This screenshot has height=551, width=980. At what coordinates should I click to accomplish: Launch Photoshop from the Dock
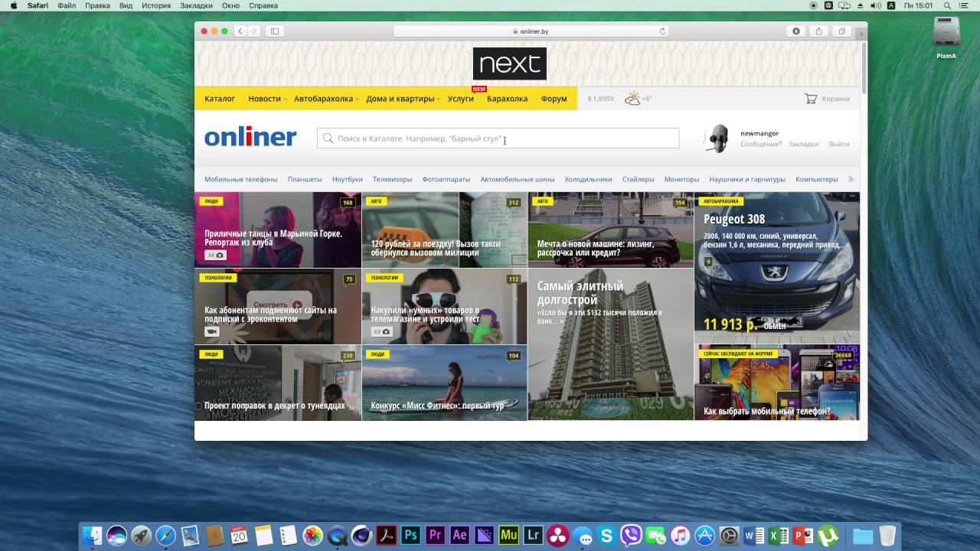point(410,536)
